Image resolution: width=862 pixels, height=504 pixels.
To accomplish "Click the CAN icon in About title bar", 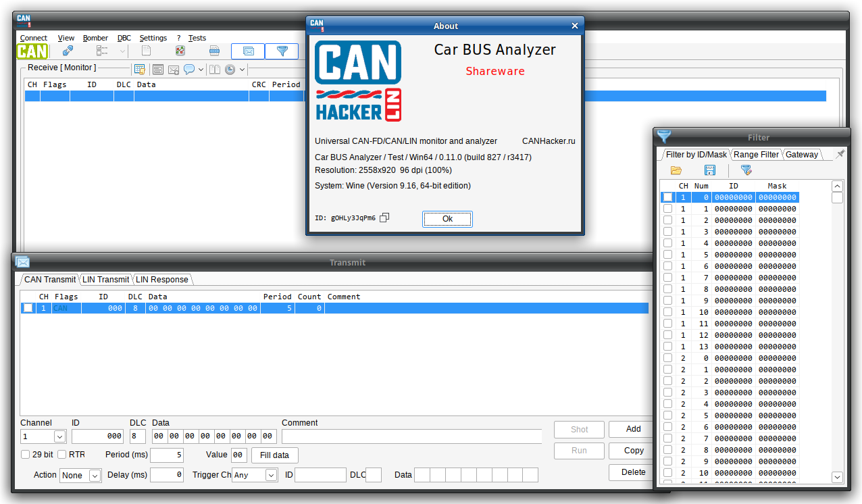I will pyautogui.click(x=317, y=25).
